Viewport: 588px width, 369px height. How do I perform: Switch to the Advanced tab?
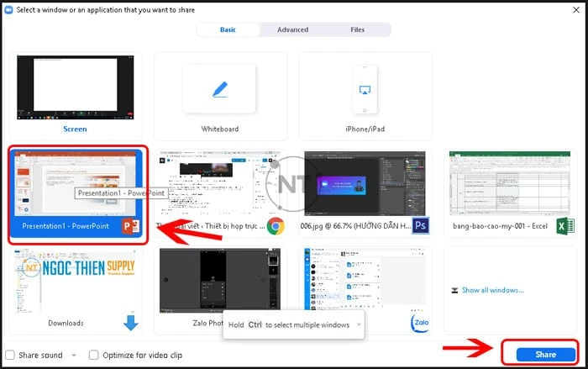coord(293,29)
